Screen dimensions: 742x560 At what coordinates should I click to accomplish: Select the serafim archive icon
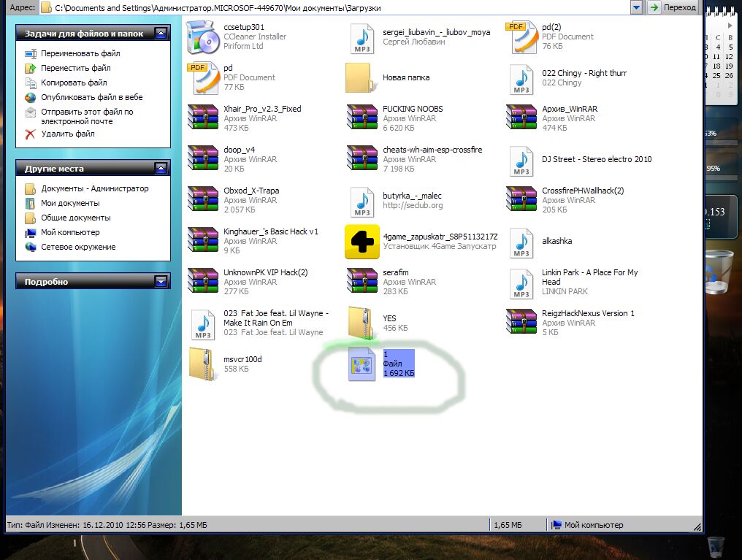(x=362, y=280)
